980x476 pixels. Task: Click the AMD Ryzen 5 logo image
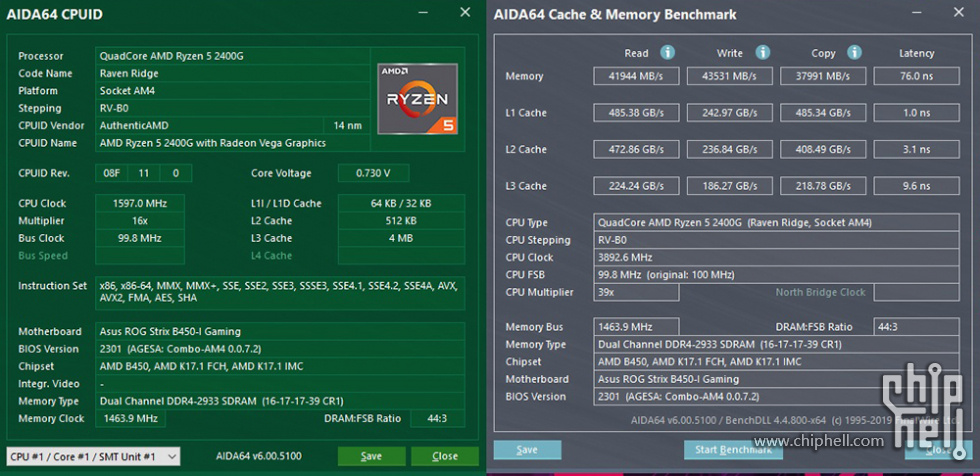(418, 99)
